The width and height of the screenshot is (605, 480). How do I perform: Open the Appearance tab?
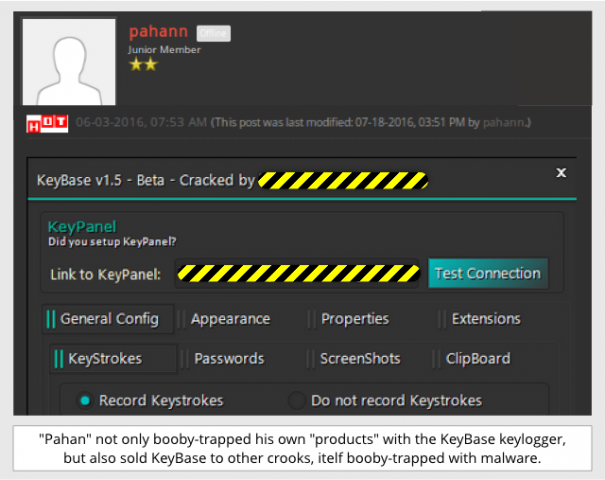tap(230, 319)
